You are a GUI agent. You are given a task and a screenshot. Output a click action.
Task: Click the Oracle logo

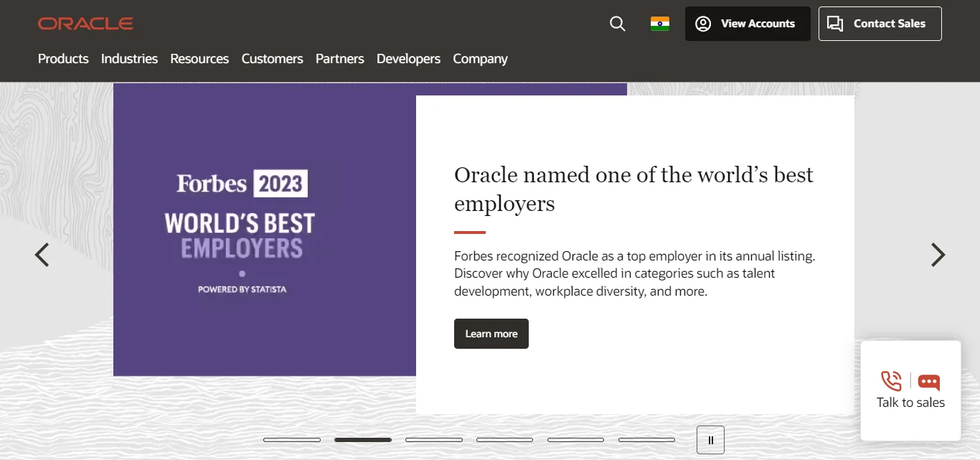pyautogui.click(x=85, y=24)
